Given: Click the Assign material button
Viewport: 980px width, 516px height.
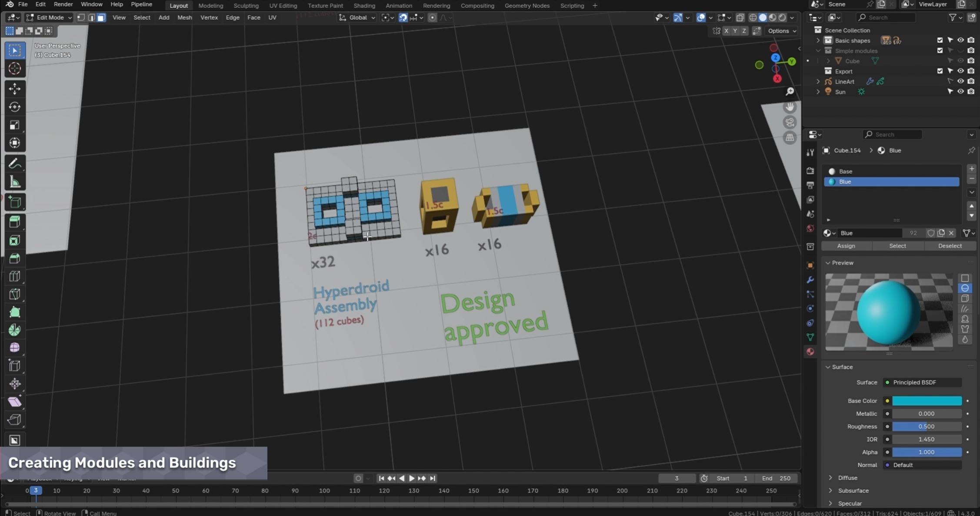Looking at the screenshot, I should point(846,246).
